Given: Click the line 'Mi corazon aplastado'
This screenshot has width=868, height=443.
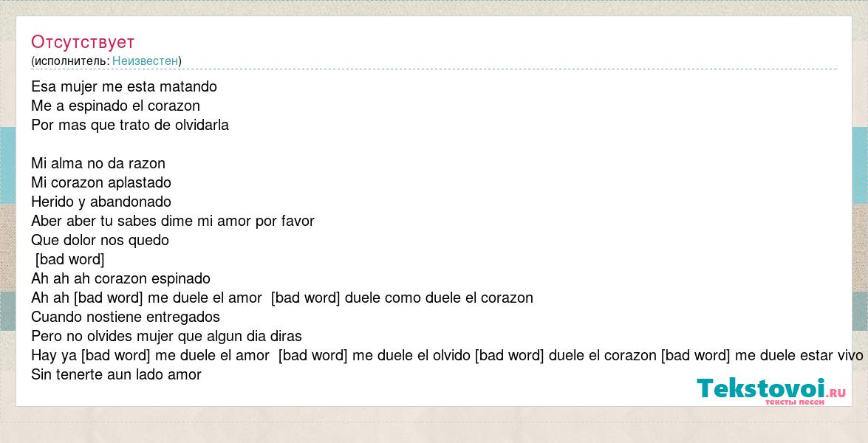Looking at the screenshot, I should [101, 182].
